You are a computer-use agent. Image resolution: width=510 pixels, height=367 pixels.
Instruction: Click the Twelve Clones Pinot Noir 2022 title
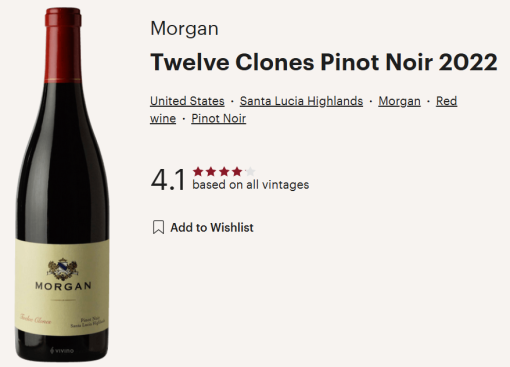click(x=324, y=62)
